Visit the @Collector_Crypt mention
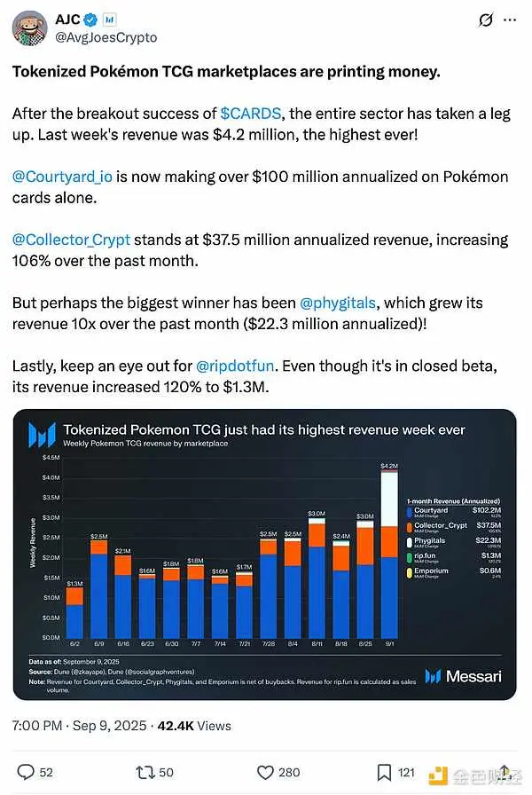This screenshot has height=795, width=532. click(72, 240)
